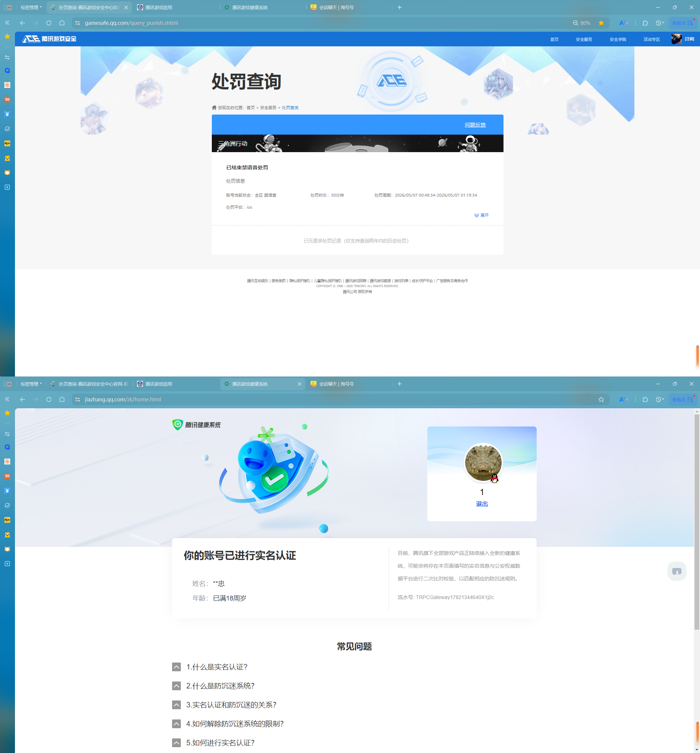Click the favorites star in the top window sidebar

pyautogui.click(x=7, y=36)
